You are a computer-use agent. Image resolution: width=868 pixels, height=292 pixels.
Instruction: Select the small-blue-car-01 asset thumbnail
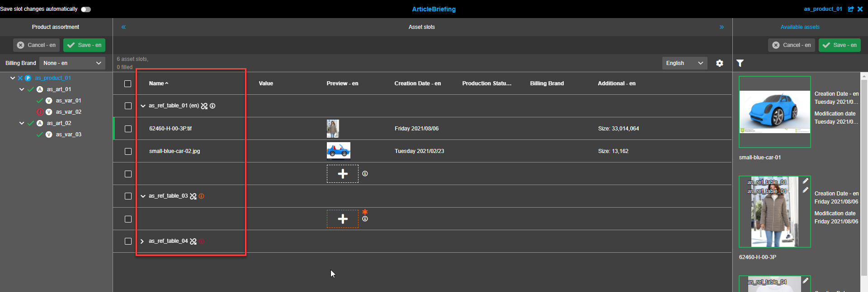click(x=774, y=112)
